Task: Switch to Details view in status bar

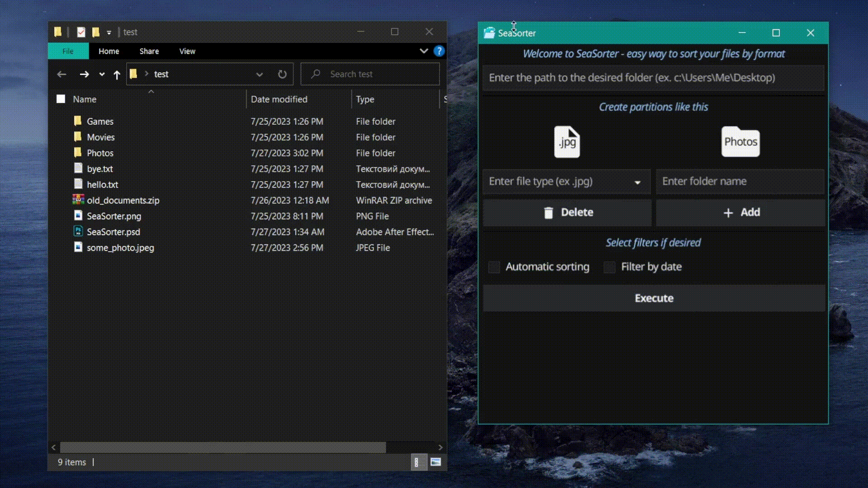Action: [x=419, y=462]
